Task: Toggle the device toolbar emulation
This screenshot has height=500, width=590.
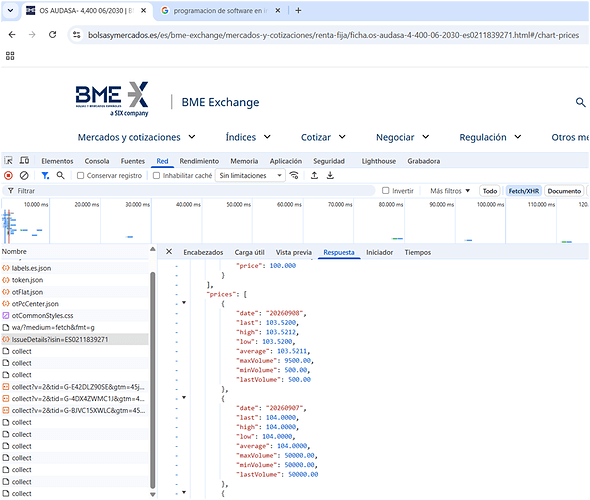Action: coord(24,161)
